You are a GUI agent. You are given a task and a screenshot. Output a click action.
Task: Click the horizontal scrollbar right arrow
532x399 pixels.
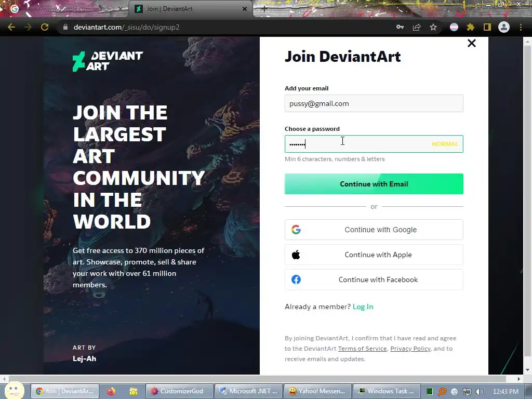tap(518, 379)
